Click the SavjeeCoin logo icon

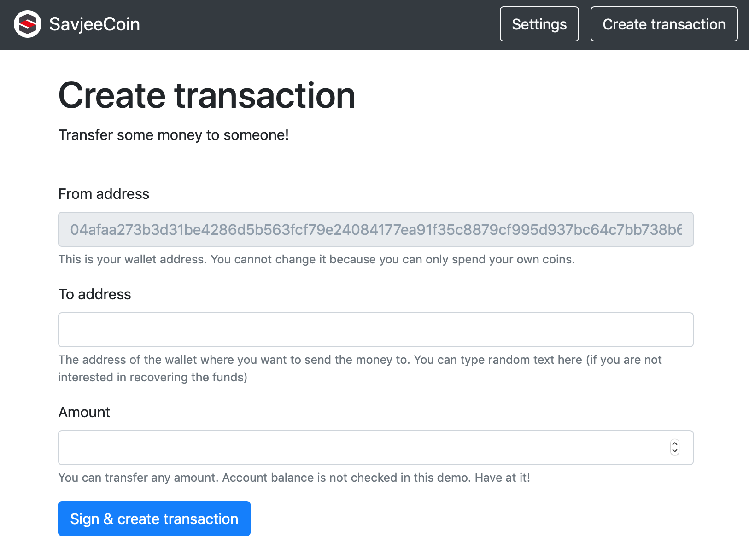pos(28,24)
